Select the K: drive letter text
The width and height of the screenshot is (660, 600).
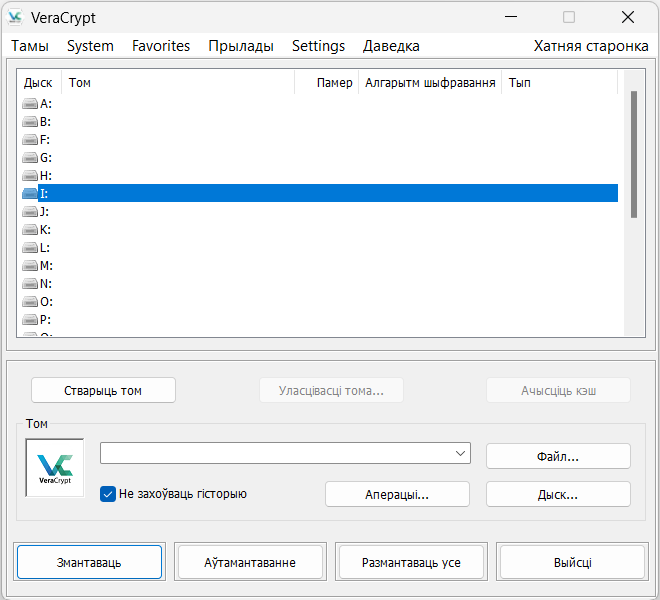pyautogui.click(x=45, y=229)
